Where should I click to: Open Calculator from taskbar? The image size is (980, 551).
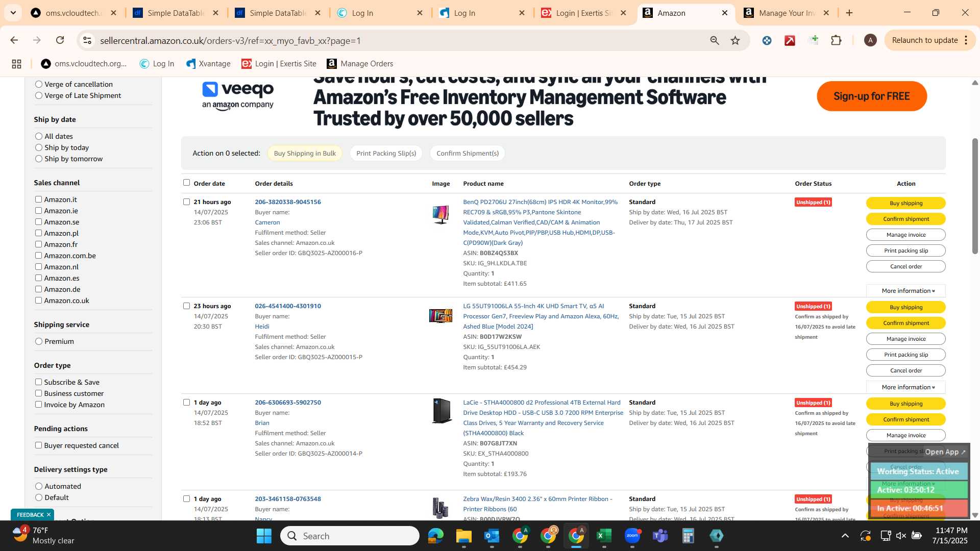tap(688, 536)
